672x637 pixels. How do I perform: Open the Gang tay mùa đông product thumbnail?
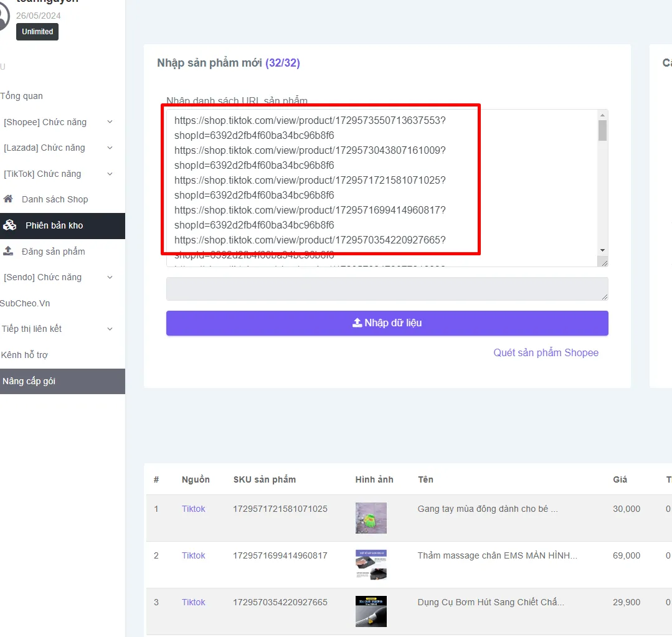[x=371, y=518]
